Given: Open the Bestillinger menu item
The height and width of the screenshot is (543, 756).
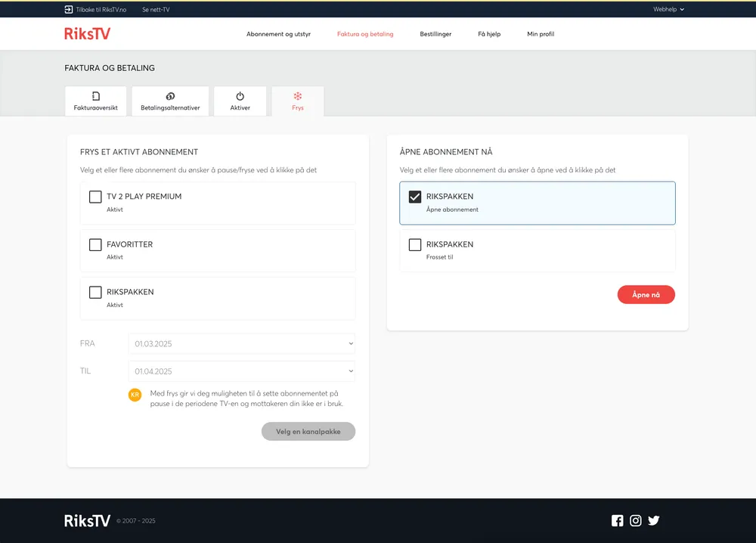Looking at the screenshot, I should pos(435,34).
